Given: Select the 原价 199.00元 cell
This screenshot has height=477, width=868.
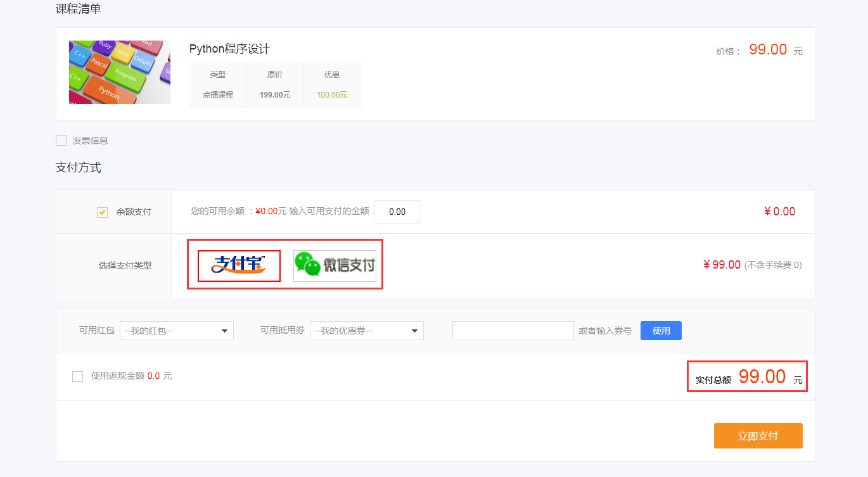Looking at the screenshot, I should 275,94.
